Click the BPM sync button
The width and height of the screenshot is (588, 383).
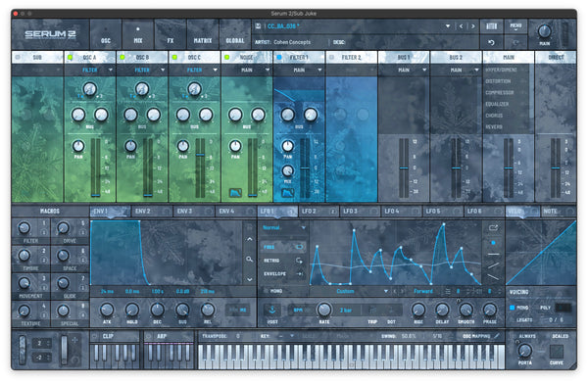click(298, 311)
